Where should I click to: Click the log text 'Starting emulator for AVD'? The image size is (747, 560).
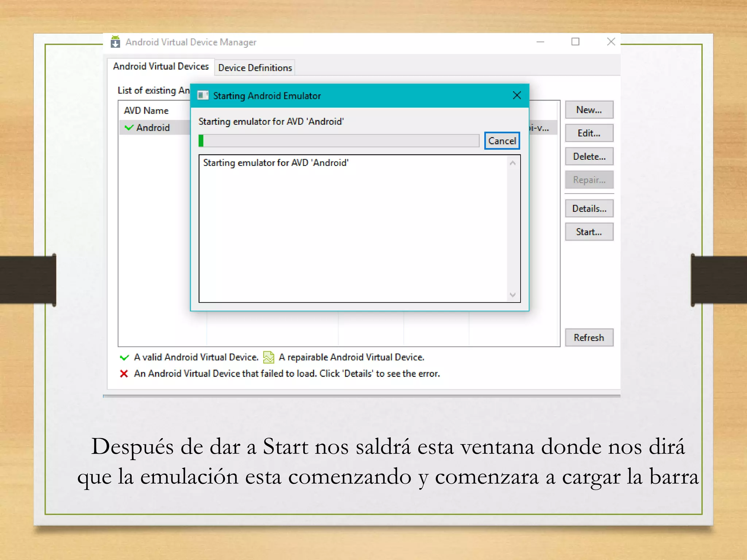pyautogui.click(x=276, y=163)
